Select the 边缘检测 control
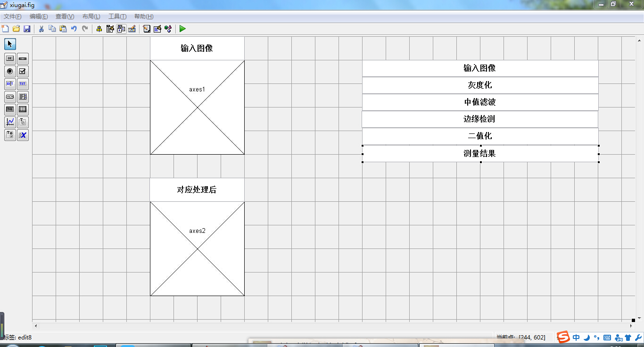The width and height of the screenshot is (644, 347). 480,119
